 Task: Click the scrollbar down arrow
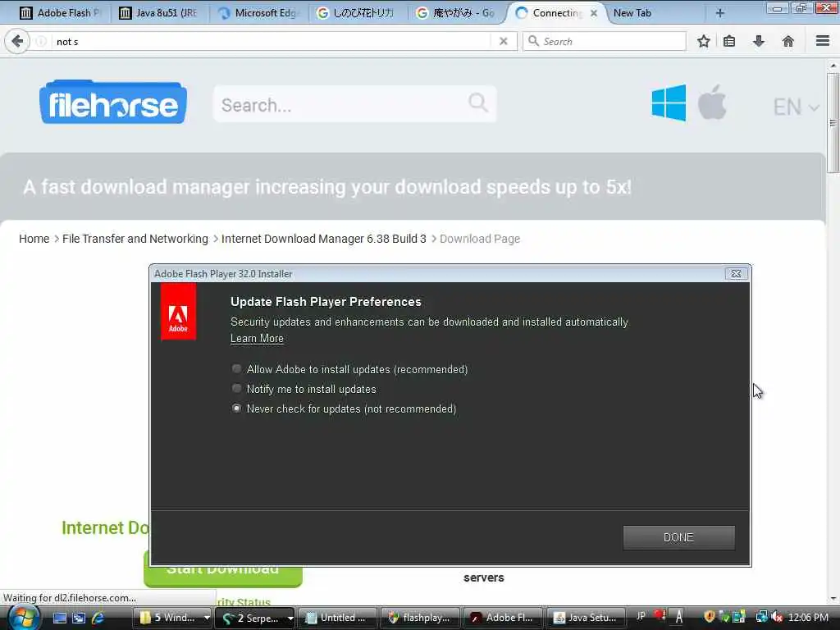(x=833, y=599)
